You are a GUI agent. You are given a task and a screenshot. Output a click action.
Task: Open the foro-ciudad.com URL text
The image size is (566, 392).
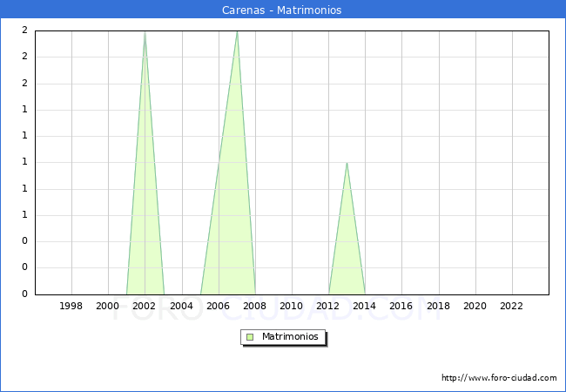[499, 377]
